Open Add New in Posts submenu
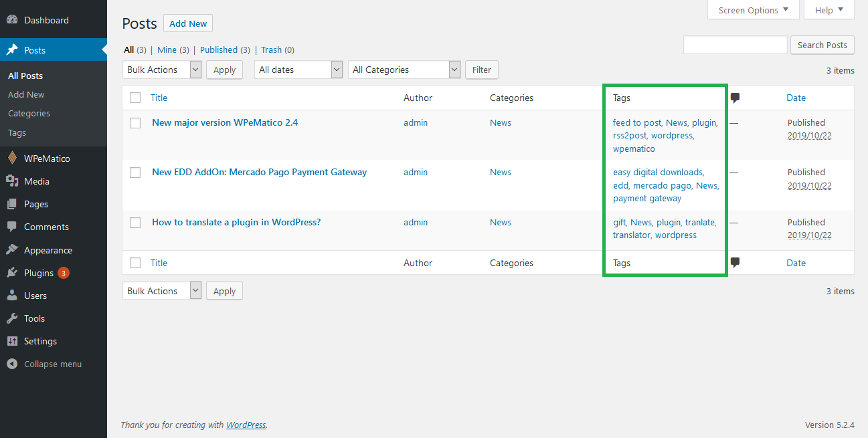 pyautogui.click(x=26, y=95)
